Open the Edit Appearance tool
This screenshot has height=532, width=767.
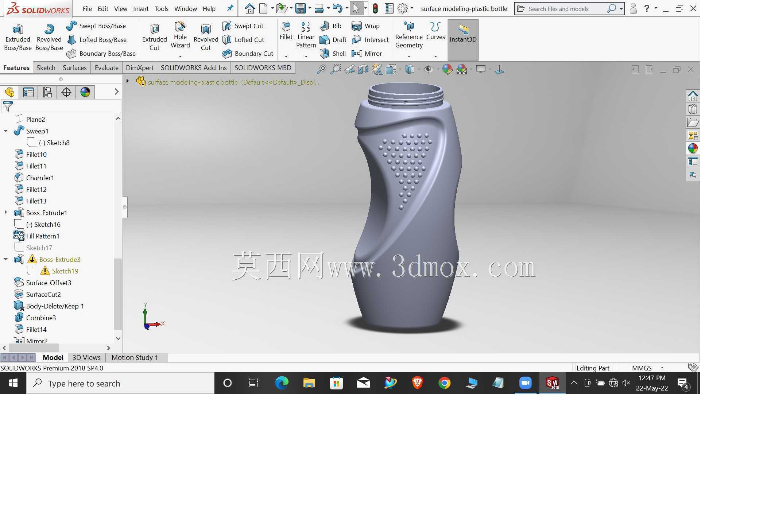coord(448,69)
